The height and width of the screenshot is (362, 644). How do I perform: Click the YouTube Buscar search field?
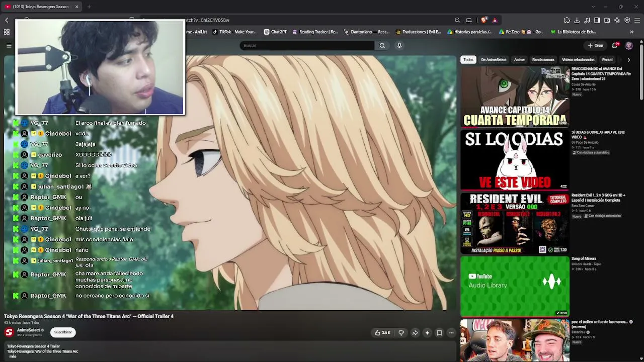(307, 45)
